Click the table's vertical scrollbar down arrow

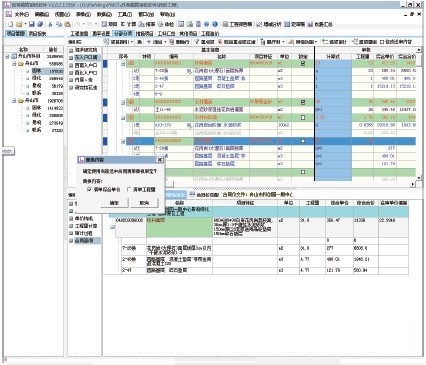[x=419, y=179]
